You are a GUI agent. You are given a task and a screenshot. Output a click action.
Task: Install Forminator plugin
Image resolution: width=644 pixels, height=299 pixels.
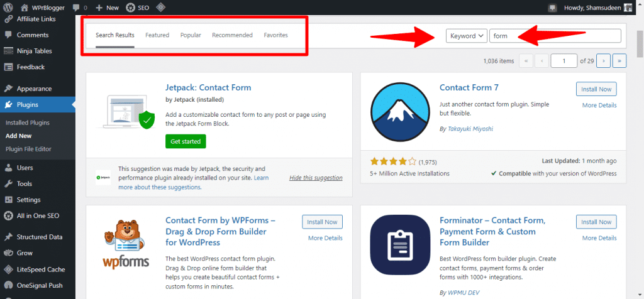(x=596, y=222)
